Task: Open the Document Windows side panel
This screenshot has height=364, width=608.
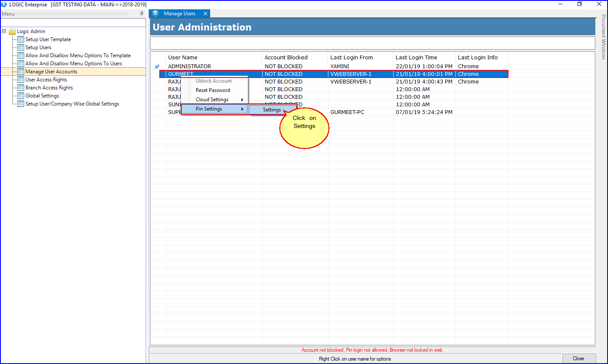Action: pos(603,37)
